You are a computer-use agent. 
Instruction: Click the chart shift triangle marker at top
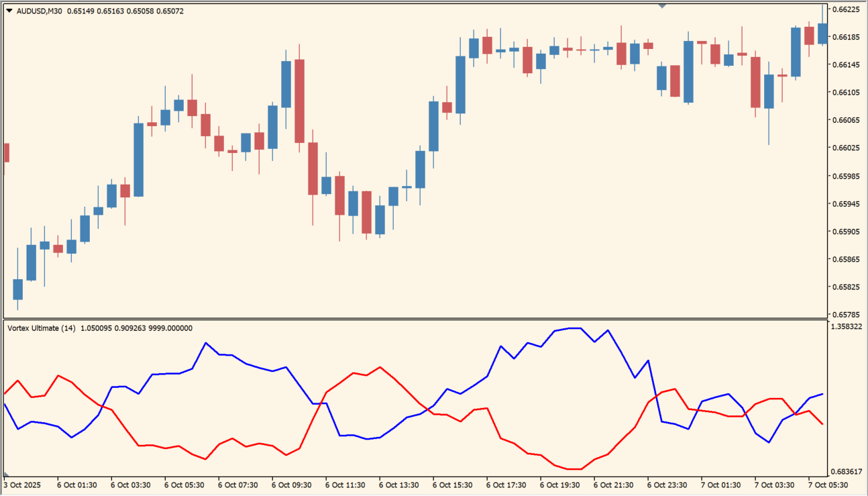click(x=662, y=6)
